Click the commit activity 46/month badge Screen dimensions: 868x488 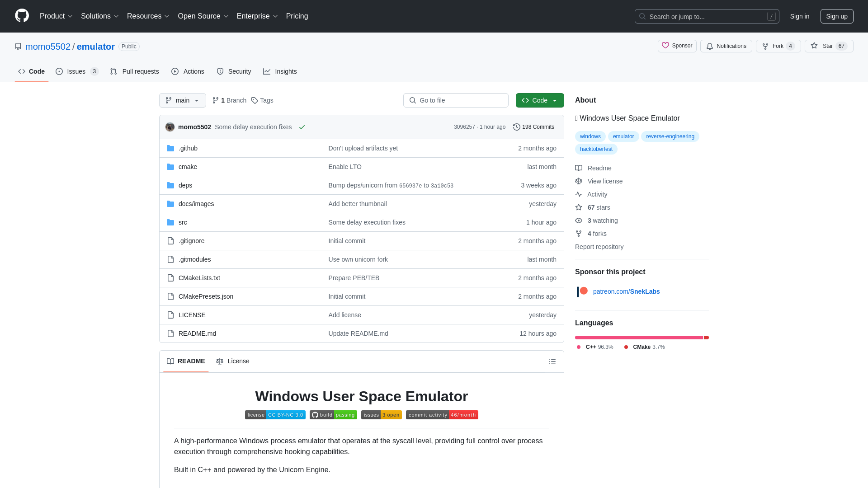[x=442, y=415]
